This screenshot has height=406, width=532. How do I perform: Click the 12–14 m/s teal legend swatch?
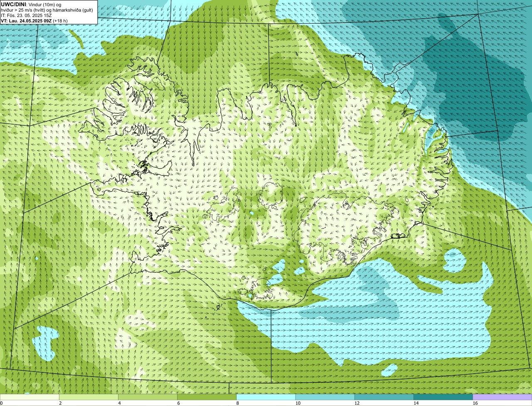coord(384,397)
